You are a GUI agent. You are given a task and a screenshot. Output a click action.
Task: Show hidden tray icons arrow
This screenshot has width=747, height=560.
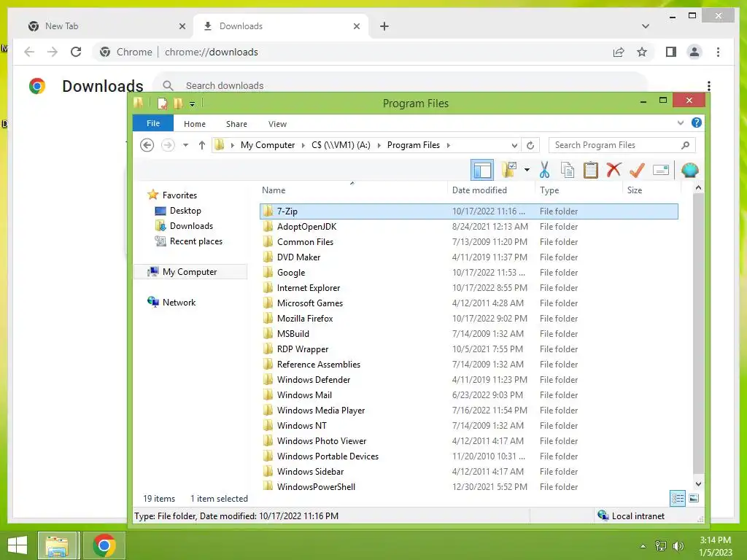643,546
